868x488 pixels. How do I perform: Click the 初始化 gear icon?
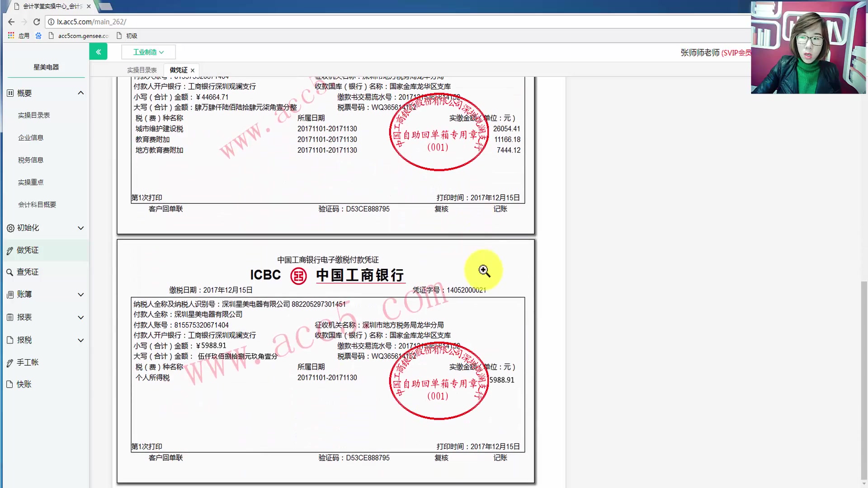(x=10, y=228)
